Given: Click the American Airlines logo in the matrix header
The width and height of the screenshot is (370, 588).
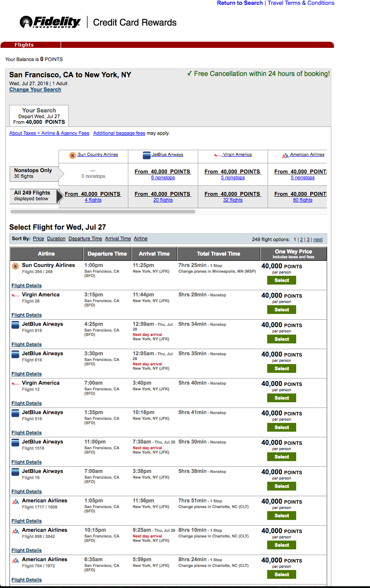Looking at the screenshot, I should [285, 155].
